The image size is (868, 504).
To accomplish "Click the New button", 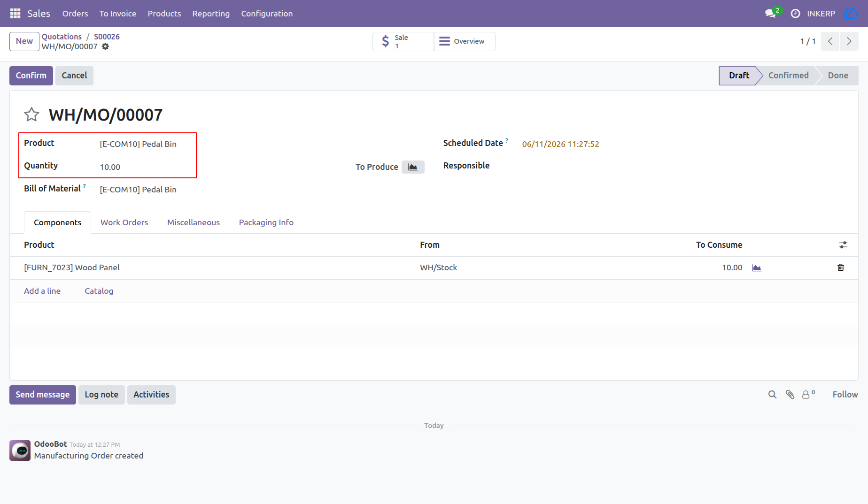I will point(24,41).
